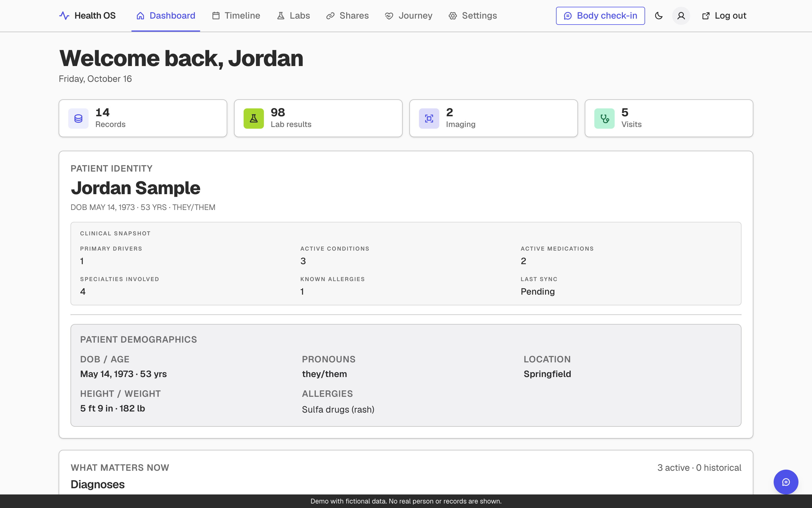This screenshot has height=508, width=812.
Task: Open the Dashboard tab
Action: [166, 16]
